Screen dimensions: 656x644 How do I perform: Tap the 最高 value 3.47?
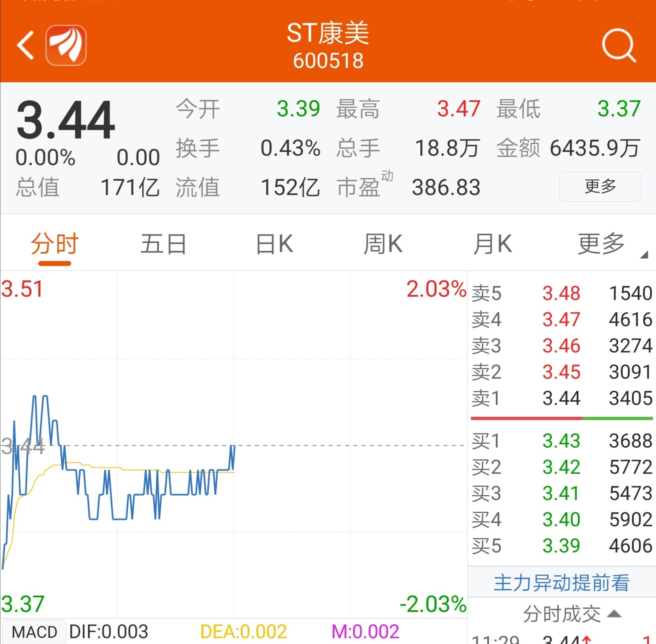pyautogui.click(x=458, y=109)
